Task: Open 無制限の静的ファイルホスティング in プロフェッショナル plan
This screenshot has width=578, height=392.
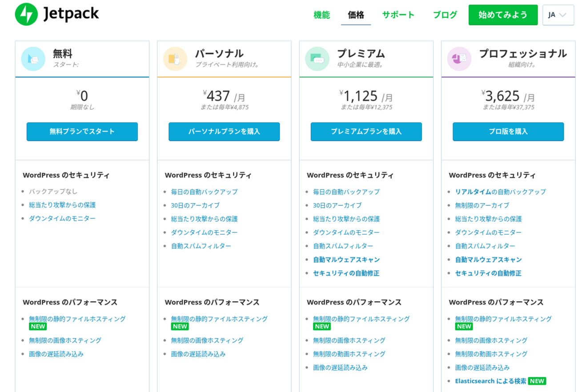Action: tap(503, 319)
